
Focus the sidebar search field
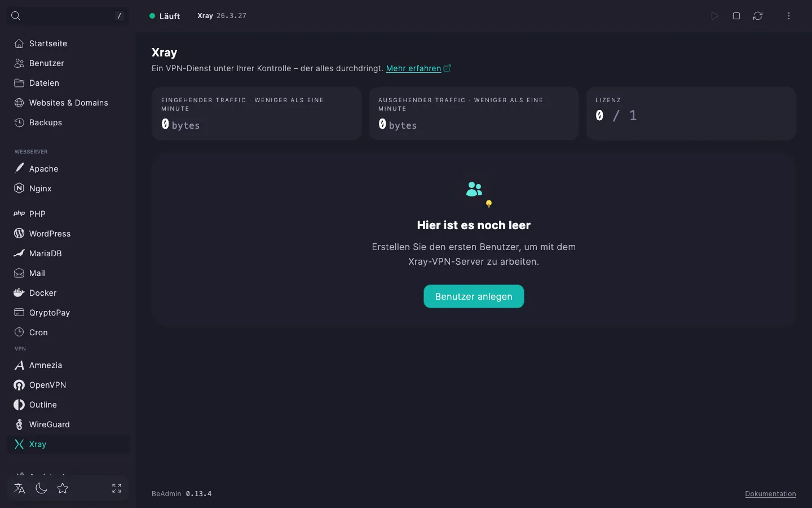(68, 16)
